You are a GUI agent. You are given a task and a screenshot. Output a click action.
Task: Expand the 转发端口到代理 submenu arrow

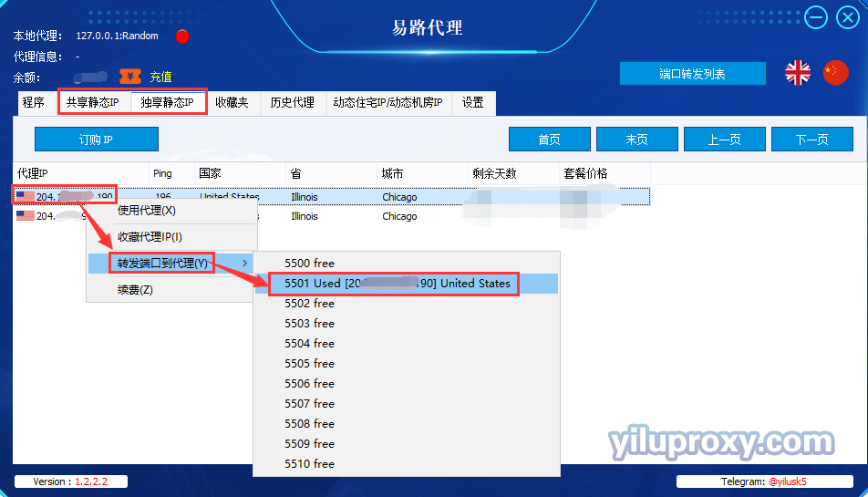point(244,264)
